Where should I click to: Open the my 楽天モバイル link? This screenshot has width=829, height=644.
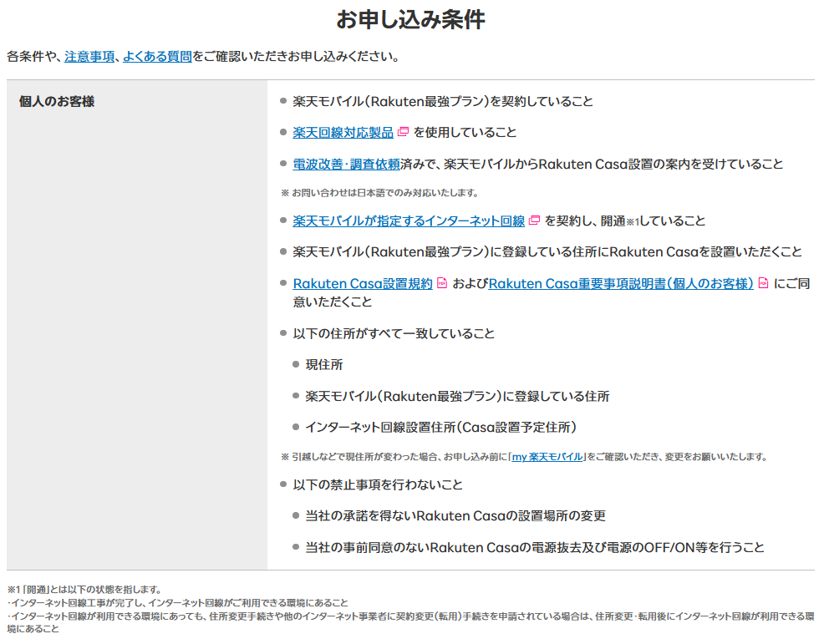click(x=547, y=457)
